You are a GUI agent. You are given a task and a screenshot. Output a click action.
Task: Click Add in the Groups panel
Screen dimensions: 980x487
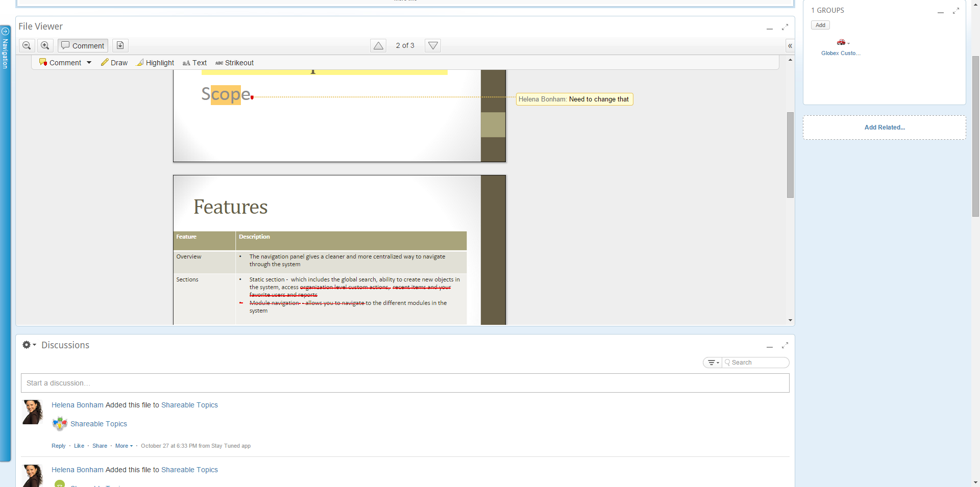coord(820,25)
